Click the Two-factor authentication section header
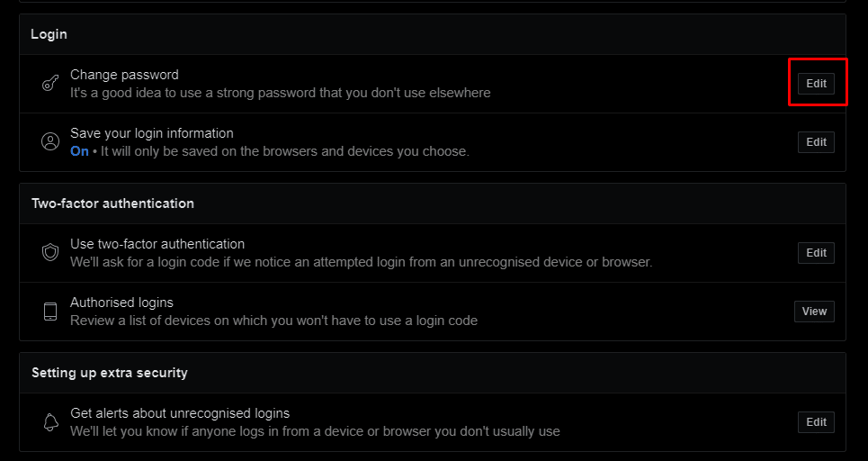The width and height of the screenshot is (868, 461). click(x=112, y=203)
